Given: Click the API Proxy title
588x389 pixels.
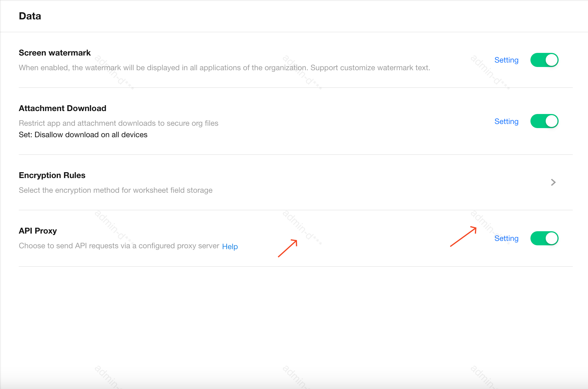Looking at the screenshot, I should click(x=38, y=231).
